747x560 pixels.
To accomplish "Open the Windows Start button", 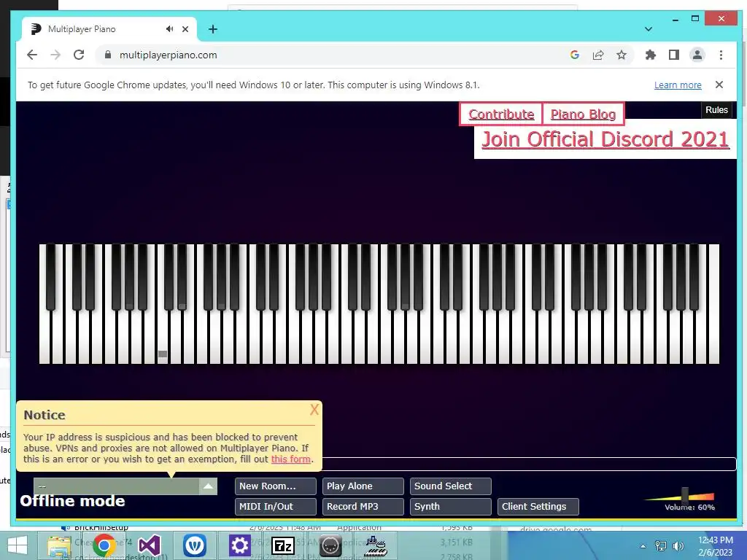I will tap(18, 545).
